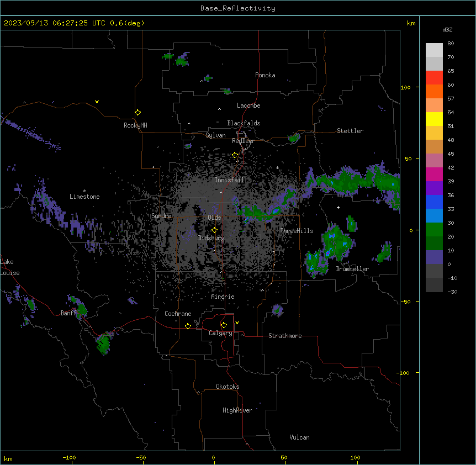This screenshot has width=476, height=465.
Task: Click the yellow diamond marker below Cochrane
Action: pyautogui.click(x=188, y=326)
